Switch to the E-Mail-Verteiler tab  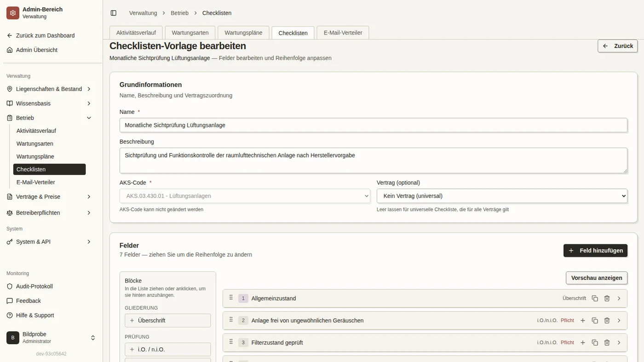point(343,33)
